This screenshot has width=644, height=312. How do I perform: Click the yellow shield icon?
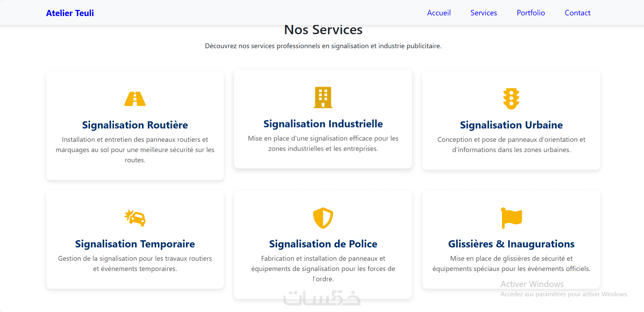pos(323,218)
